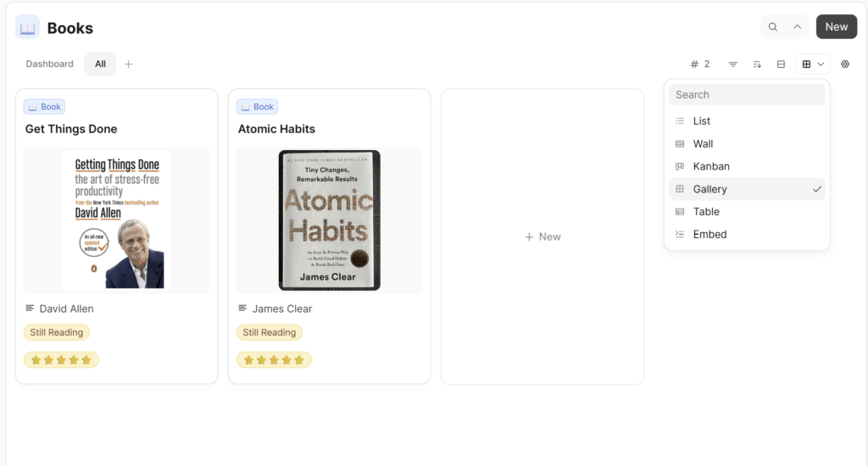Add a new view with plus icon
The image size is (868, 467).
[129, 64]
